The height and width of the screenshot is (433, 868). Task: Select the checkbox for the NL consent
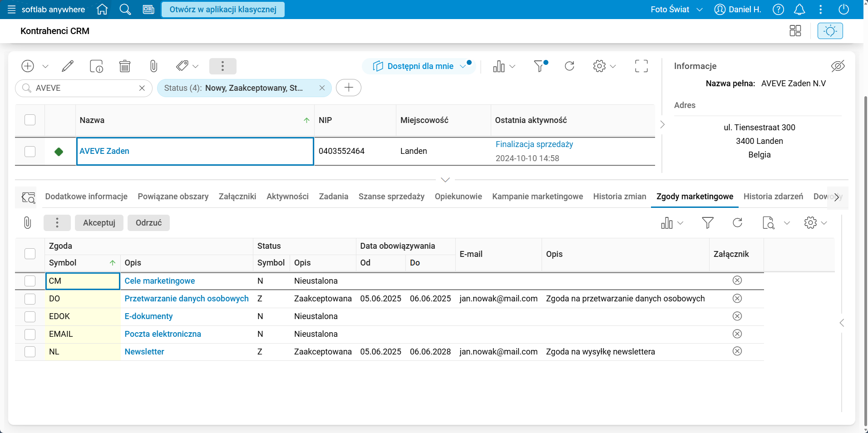pos(30,352)
